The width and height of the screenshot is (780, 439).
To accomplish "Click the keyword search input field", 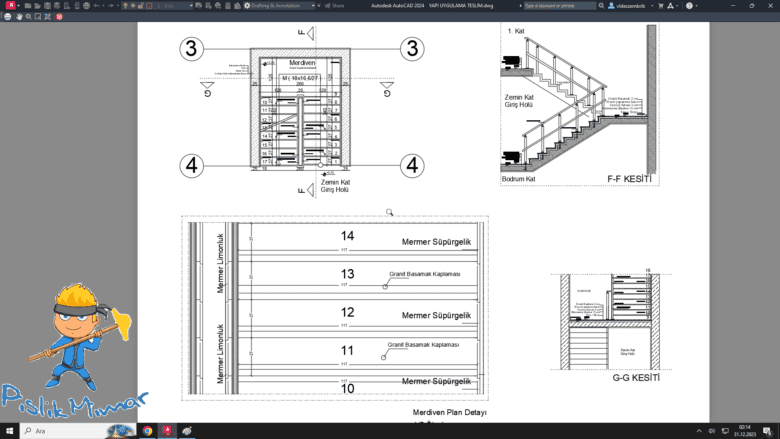I will pos(558,6).
